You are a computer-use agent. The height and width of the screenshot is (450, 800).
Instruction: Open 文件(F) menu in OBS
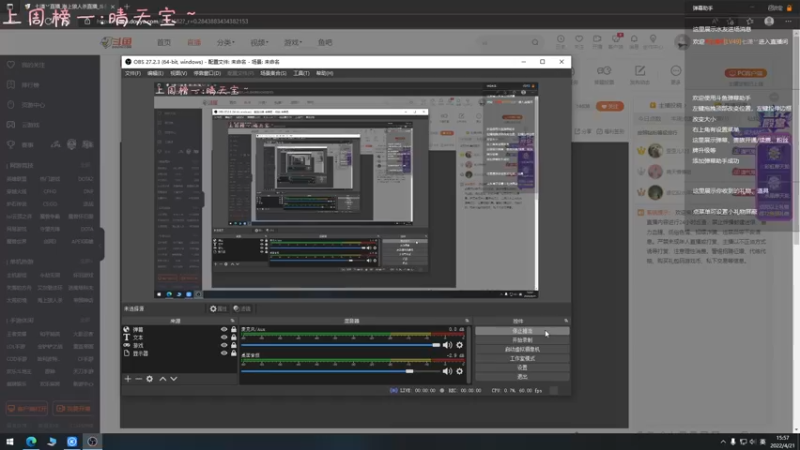(133, 73)
